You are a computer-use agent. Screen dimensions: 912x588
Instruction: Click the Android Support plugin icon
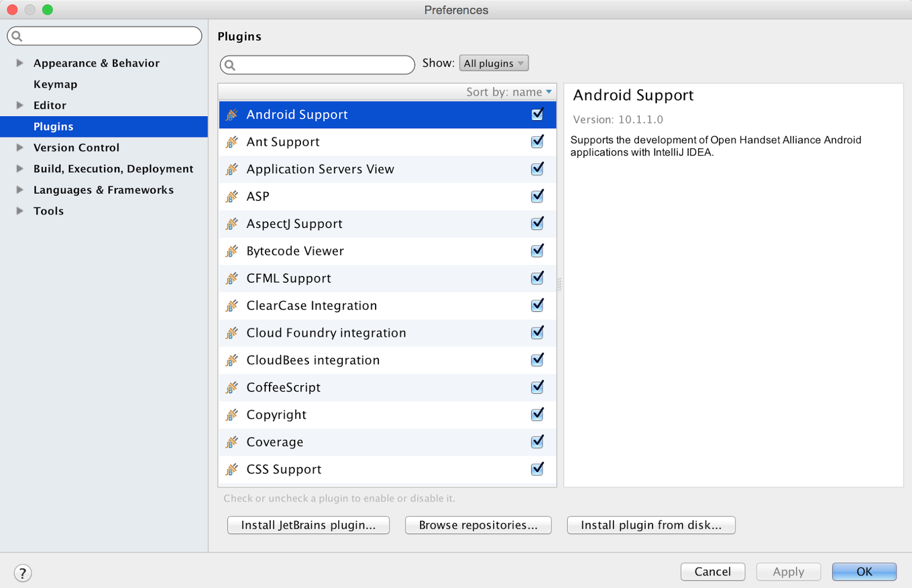click(x=232, y=115)
